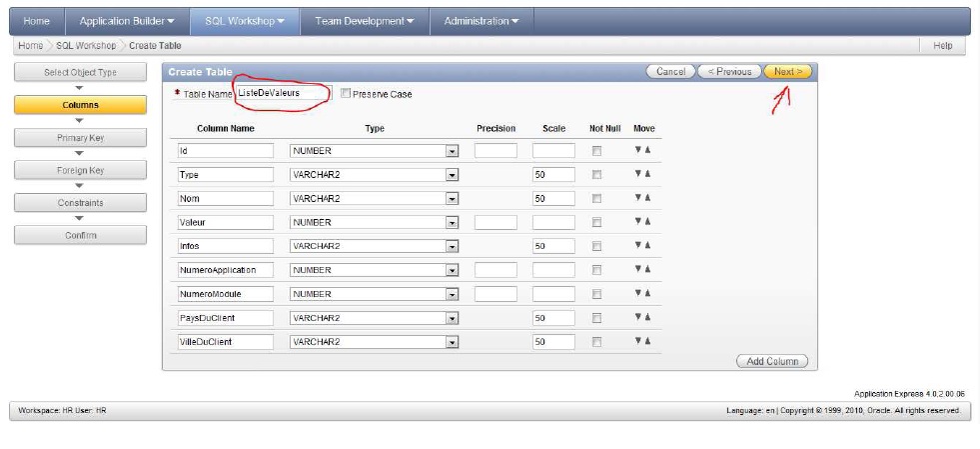Click the Next button
980x449 pixels.
pyautogui.click(x=787, y=72)
